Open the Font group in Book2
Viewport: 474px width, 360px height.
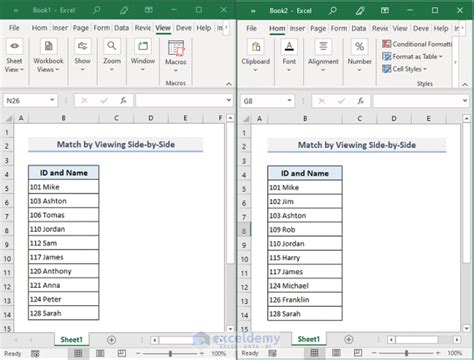tap(289, 56)
